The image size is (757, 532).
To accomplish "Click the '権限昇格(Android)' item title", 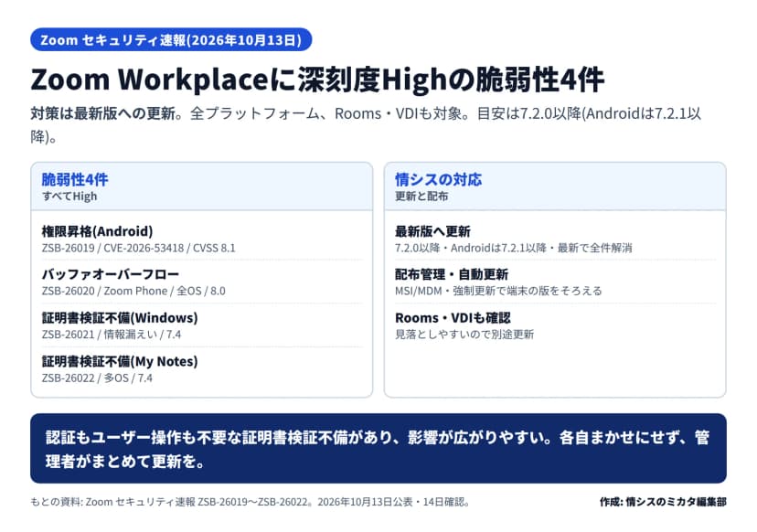I will pyautogui.click(x=97, y=231).
